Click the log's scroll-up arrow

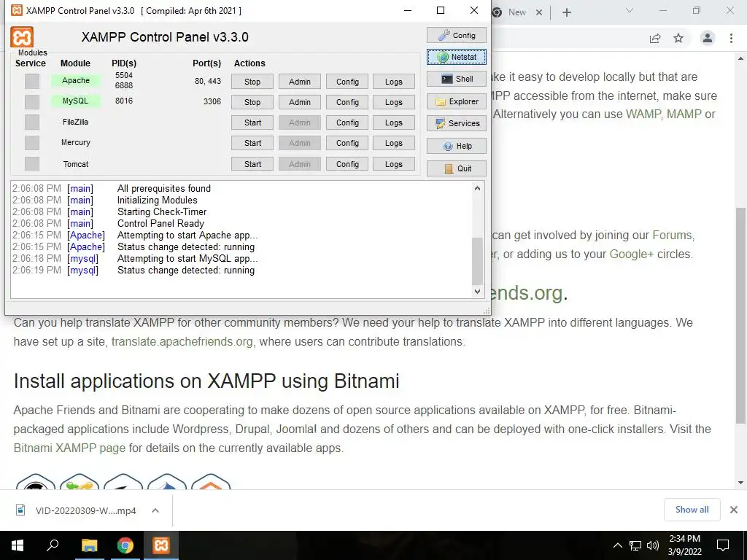coord(477,188)
